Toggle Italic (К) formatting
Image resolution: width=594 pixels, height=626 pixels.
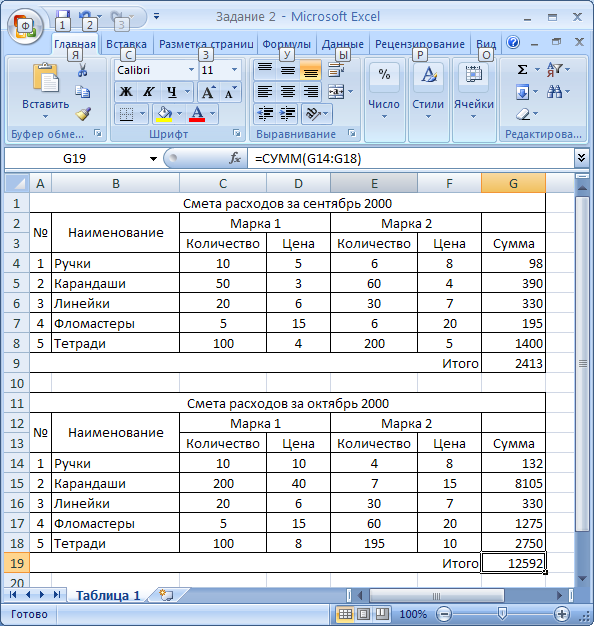pyautogui.click(x=148, y=92)
